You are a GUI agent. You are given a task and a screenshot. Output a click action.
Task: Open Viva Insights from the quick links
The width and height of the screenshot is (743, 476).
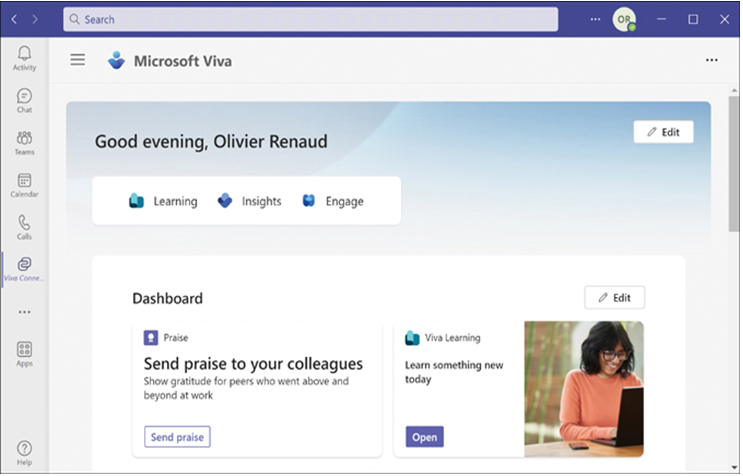pyautogui.click(x=249, y=201)
